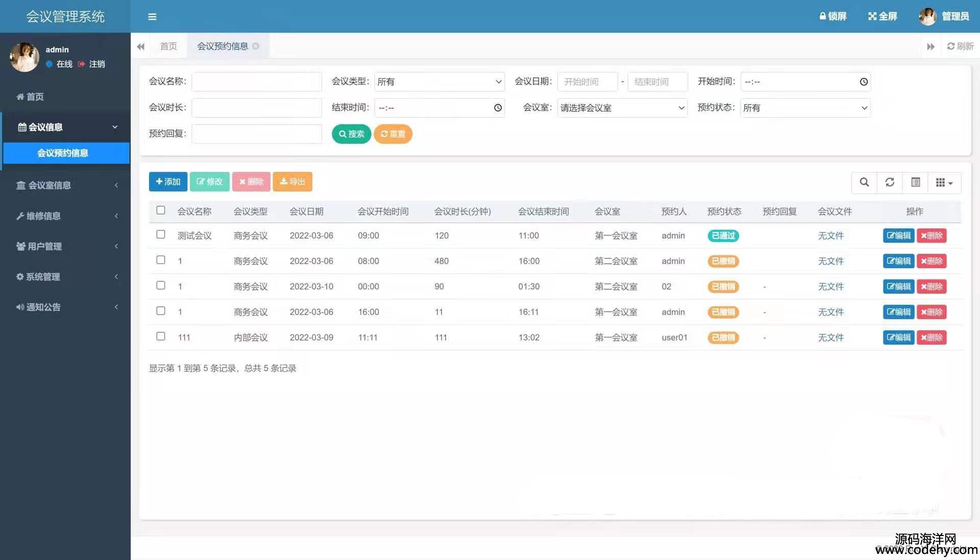This screenshot has width=980, height=560.
Task: Delete the 2022-03-10 row
Action: [x=932, y=287]
